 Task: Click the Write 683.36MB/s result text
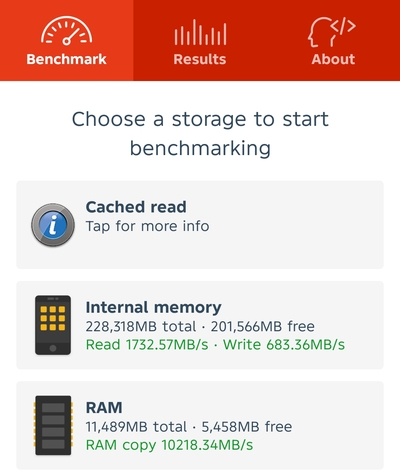coord(284,344)
